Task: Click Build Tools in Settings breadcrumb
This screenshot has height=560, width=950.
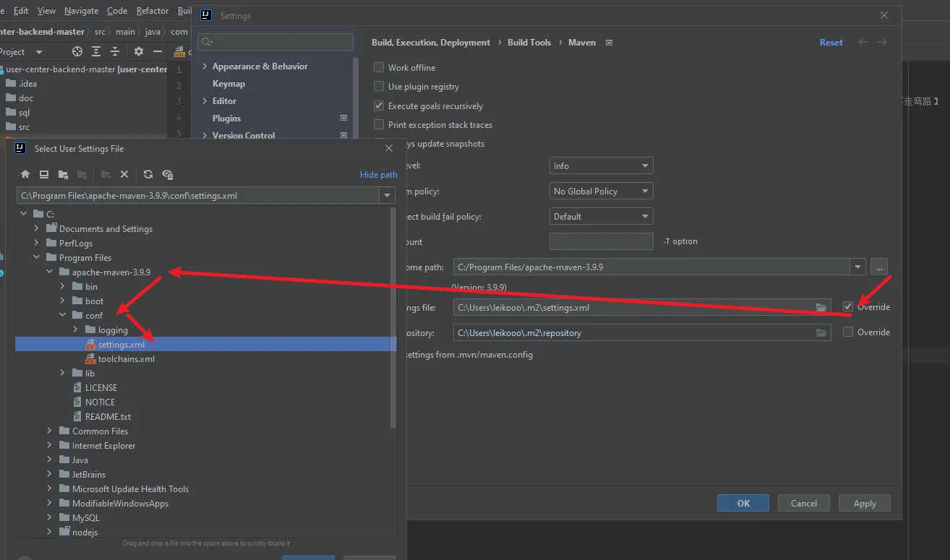Action: click(x=529, y=43)
